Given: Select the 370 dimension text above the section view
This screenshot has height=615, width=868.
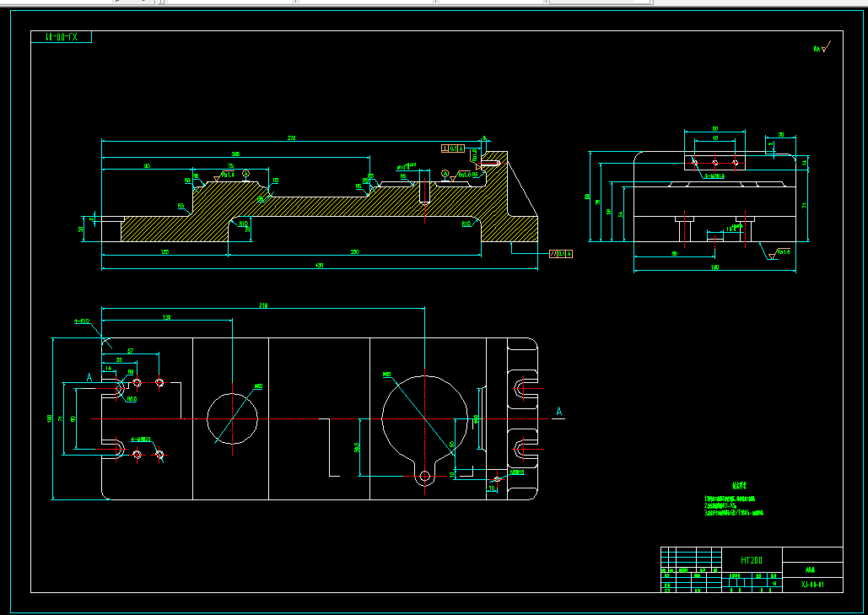Looking at the screenshot, I should pos(291,138).
